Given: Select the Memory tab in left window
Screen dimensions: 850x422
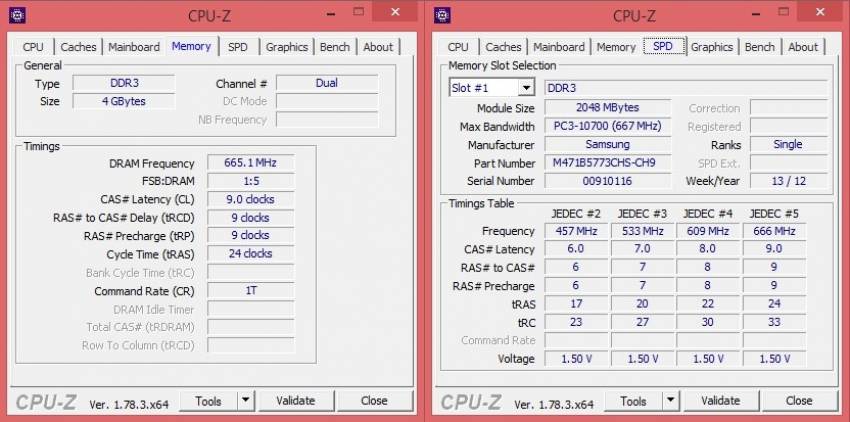Looking at the screenshot, I should pyautogui.click(x=191, y=46).
